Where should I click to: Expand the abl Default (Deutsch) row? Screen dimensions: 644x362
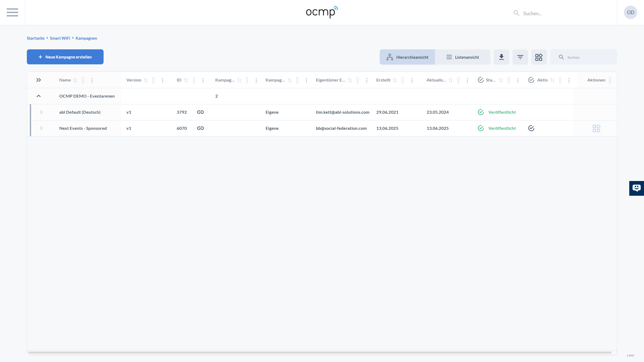(x=41, y=112)
